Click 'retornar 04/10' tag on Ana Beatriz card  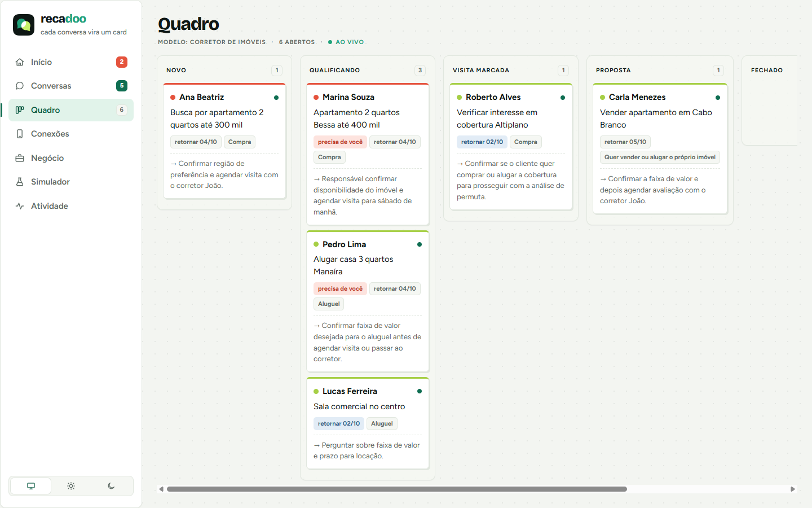coord(196,142)
